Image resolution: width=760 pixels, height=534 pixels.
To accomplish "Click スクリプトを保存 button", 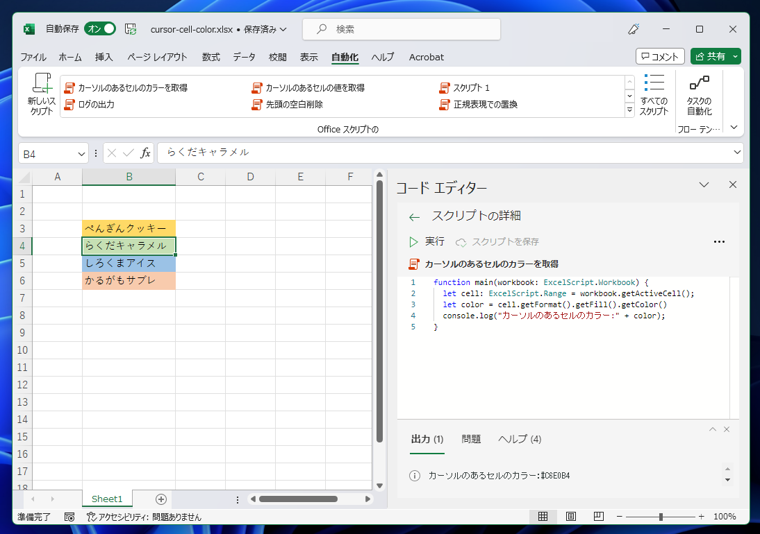I will (x=497, y=241).
